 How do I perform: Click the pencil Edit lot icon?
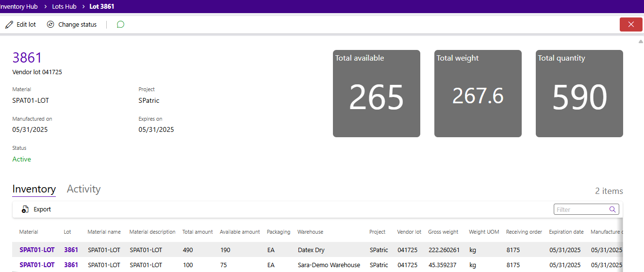click(9, 25)
